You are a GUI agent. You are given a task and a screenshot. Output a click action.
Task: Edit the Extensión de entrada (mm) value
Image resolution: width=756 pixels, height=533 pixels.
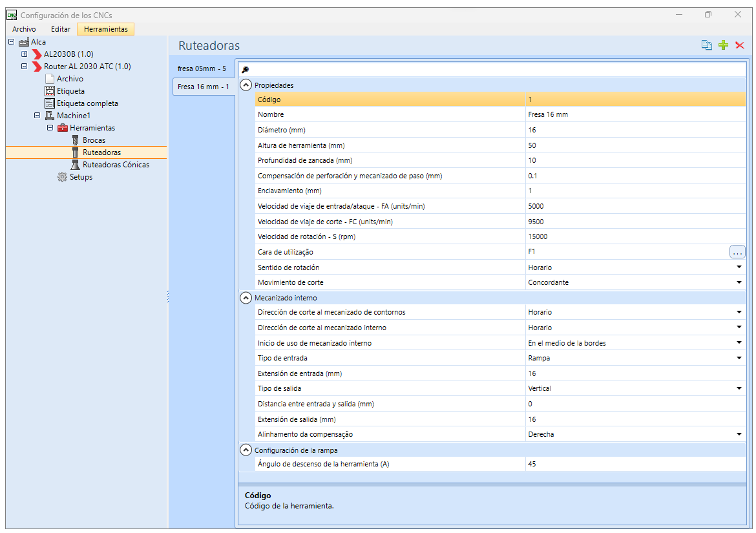(635, 373)
